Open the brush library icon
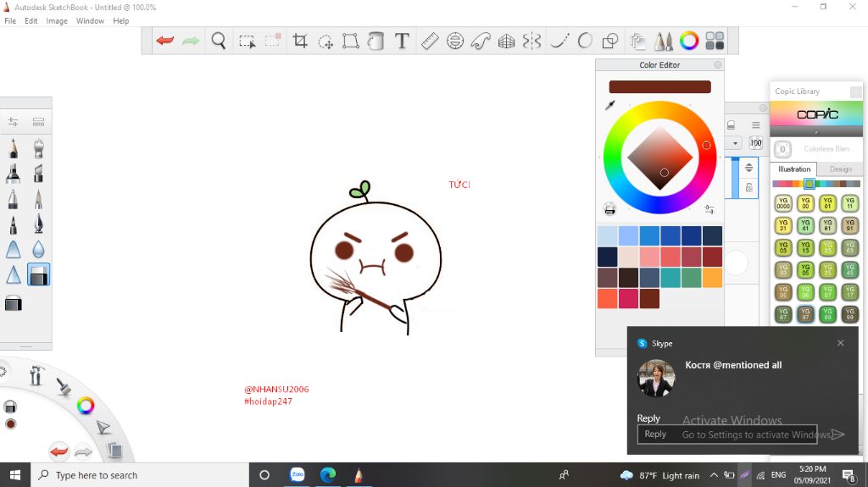 pyautogui.click(x=38, y=122)
